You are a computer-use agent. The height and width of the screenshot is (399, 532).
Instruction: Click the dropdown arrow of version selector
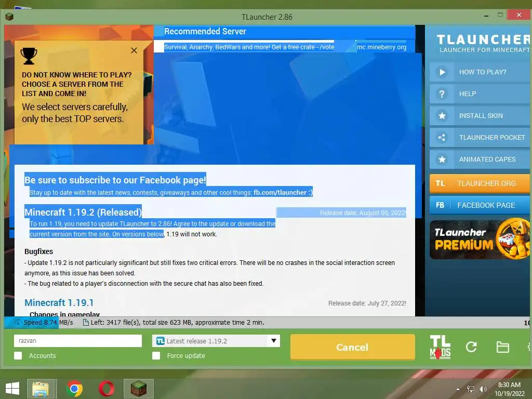tap(274, 341)
